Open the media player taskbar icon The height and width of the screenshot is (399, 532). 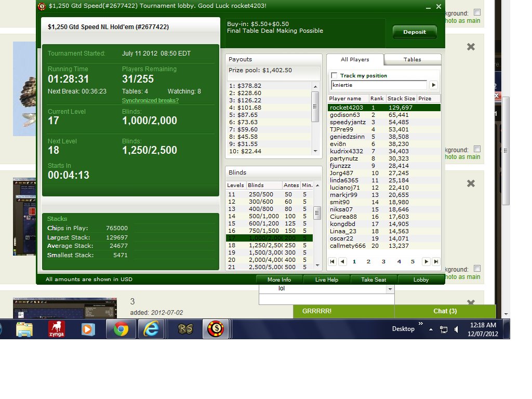(88, 329)
